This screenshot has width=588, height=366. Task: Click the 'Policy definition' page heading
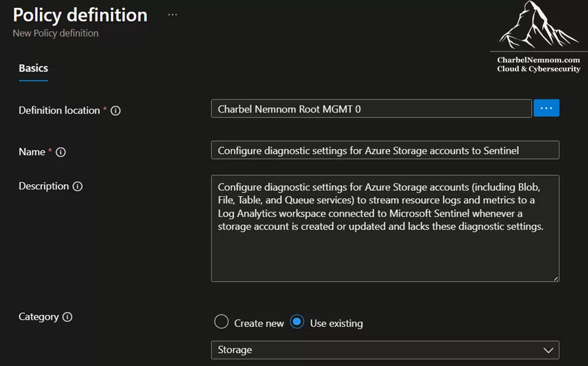tap(80, 16)
